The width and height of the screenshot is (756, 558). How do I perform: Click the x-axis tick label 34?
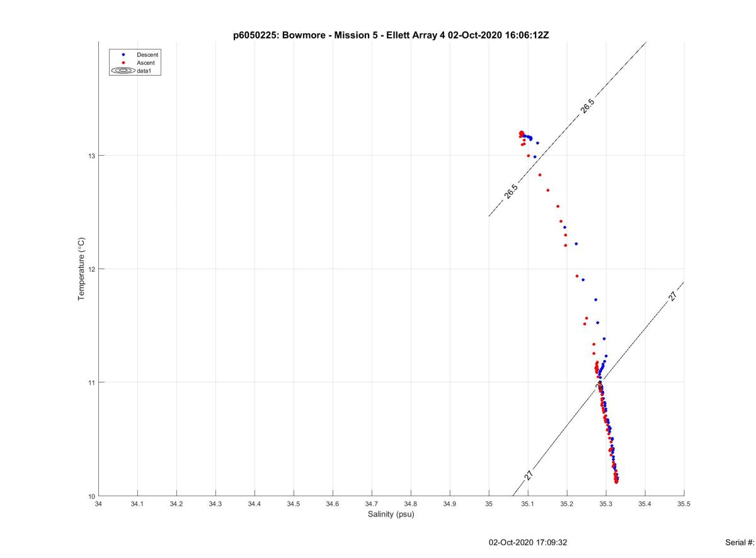(98, 504)
